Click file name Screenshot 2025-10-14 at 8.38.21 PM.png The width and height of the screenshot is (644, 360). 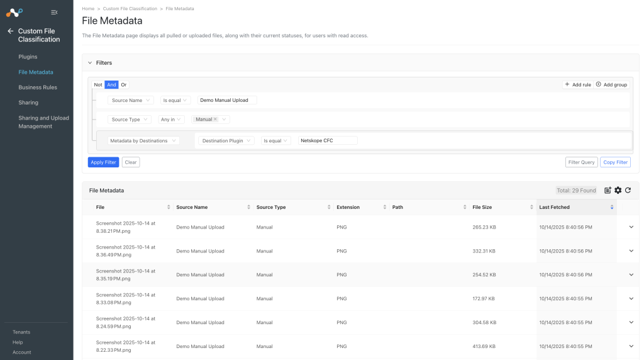[x=126, y=227]
